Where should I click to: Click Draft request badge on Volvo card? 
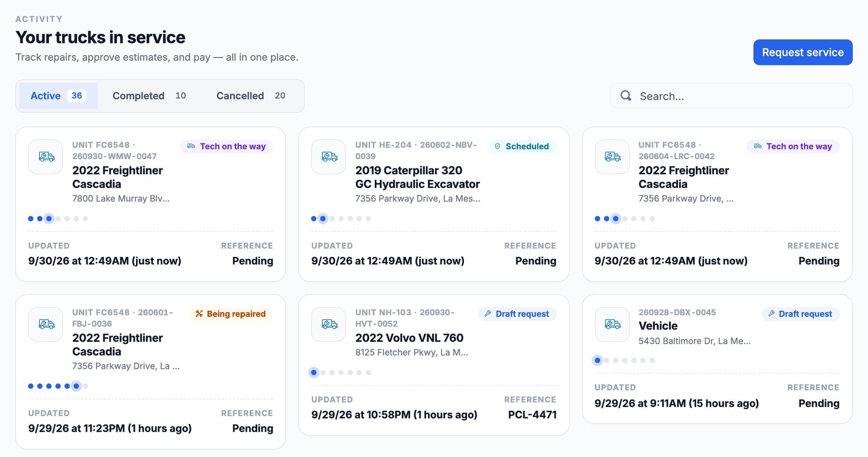point(517,314)
